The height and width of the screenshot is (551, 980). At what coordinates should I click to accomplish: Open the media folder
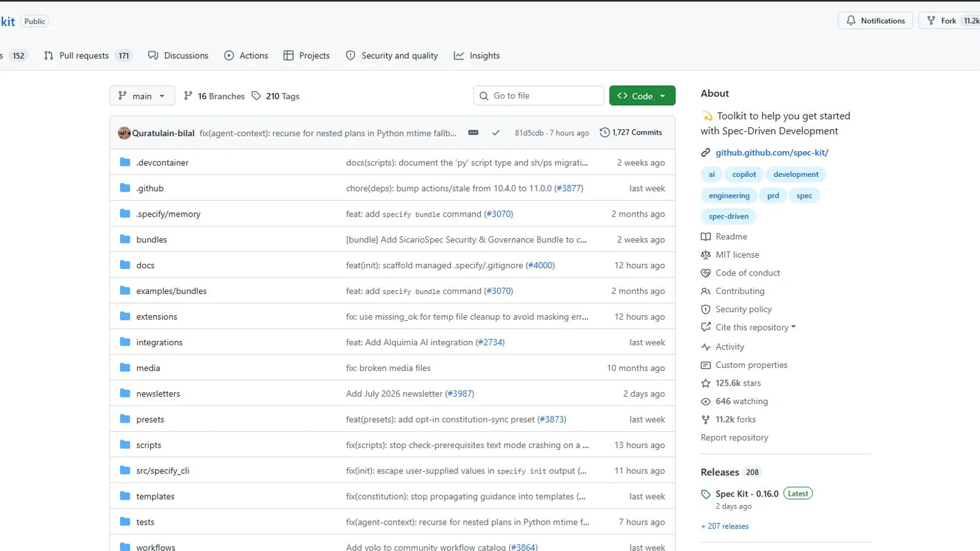click(148, 369)
